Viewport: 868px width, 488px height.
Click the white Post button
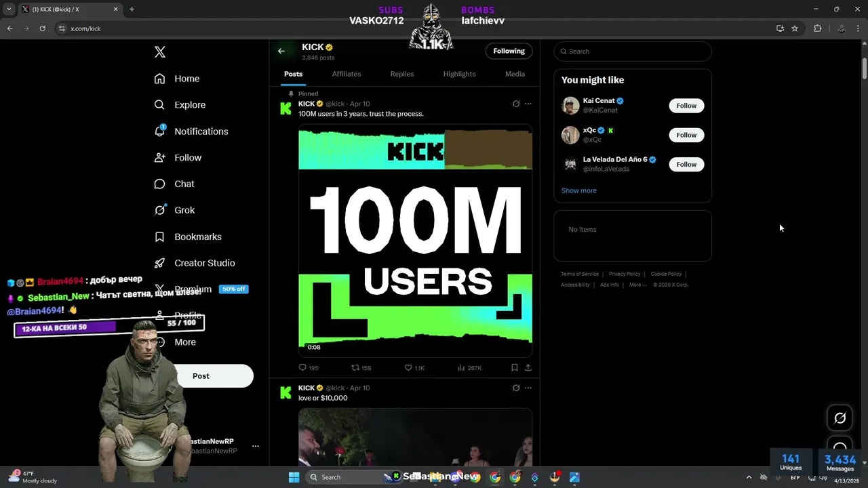click(201, 376)
